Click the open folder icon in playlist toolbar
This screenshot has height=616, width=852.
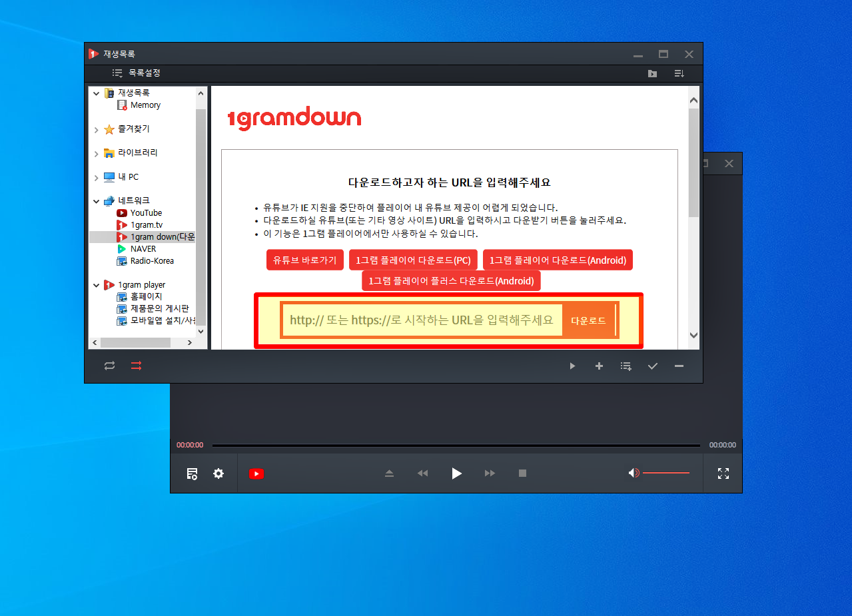pos(652,73)
